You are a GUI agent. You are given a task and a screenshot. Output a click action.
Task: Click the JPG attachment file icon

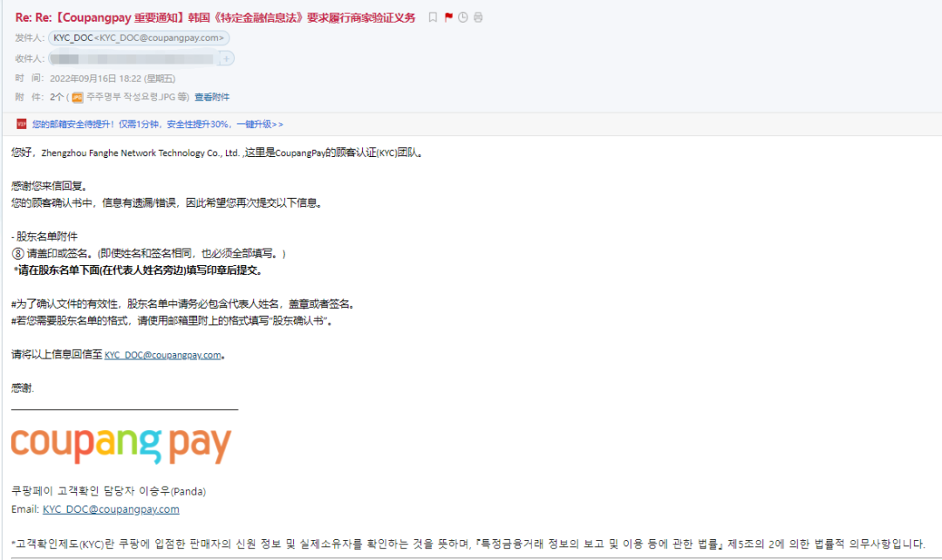(x=78, y=98)
